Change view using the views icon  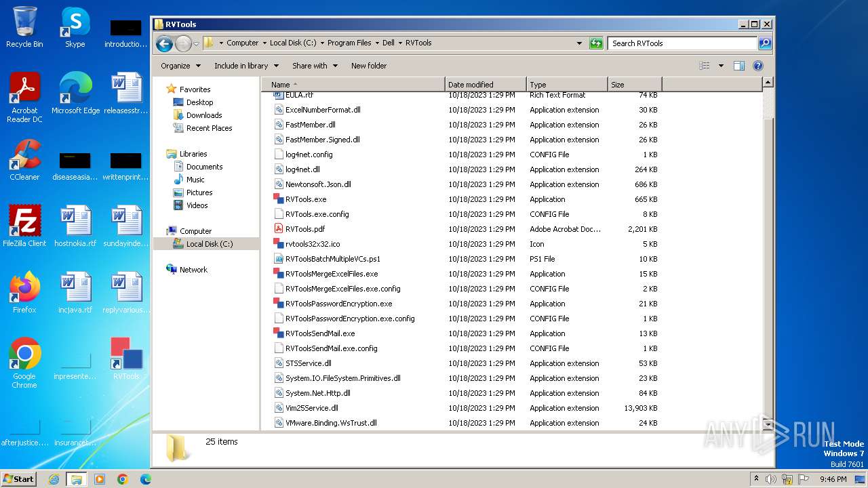click(x=705, y=66)
